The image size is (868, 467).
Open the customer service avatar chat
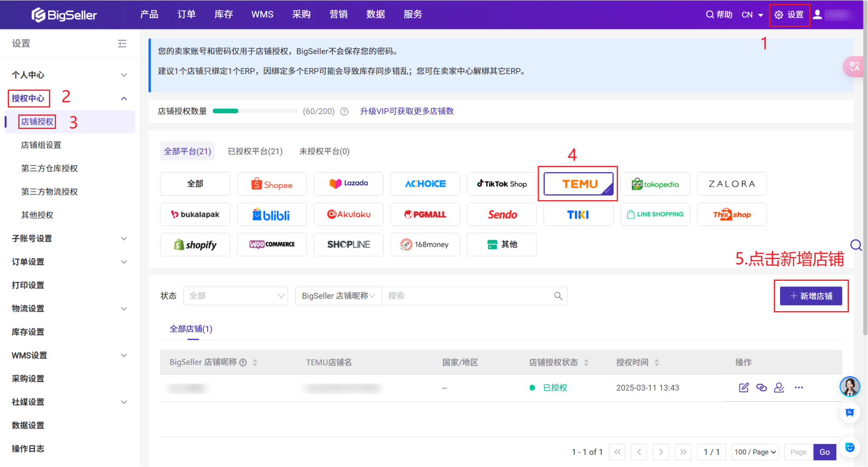(849, 387)
